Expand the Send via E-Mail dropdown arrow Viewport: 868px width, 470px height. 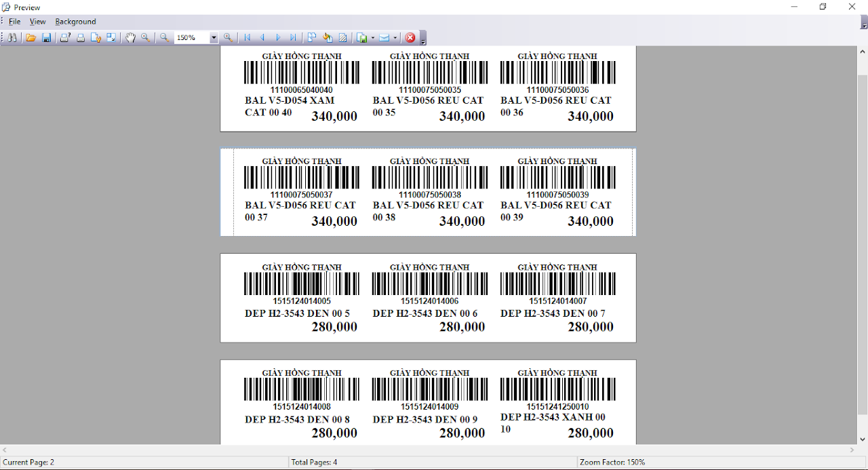coord(395,38)
